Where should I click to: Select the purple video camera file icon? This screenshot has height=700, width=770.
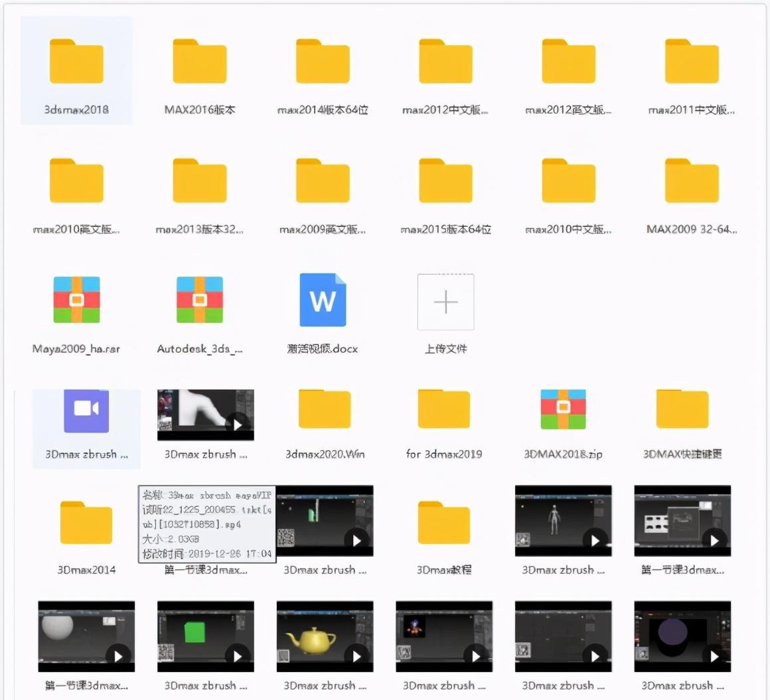[86, 411]
